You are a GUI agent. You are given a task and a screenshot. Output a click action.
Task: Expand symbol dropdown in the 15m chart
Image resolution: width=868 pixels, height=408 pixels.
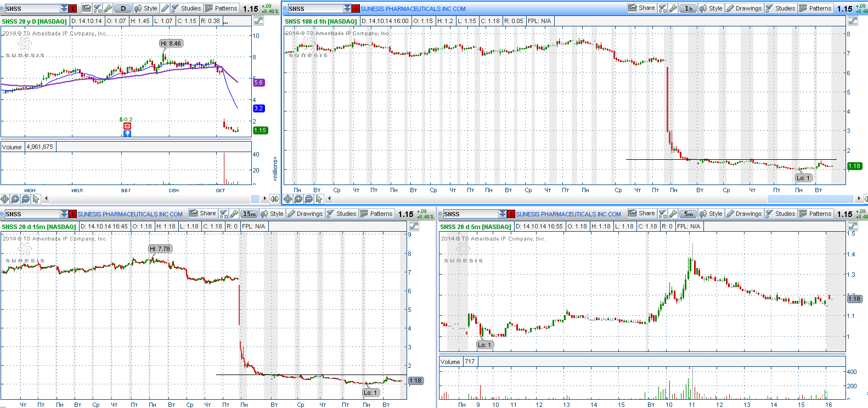[64, 214]
